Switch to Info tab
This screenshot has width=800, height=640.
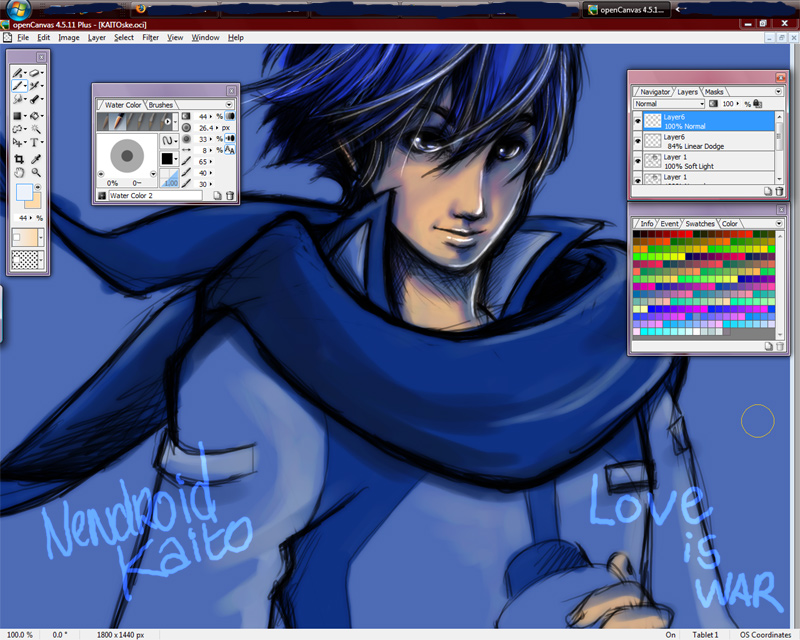coord(646,224)
